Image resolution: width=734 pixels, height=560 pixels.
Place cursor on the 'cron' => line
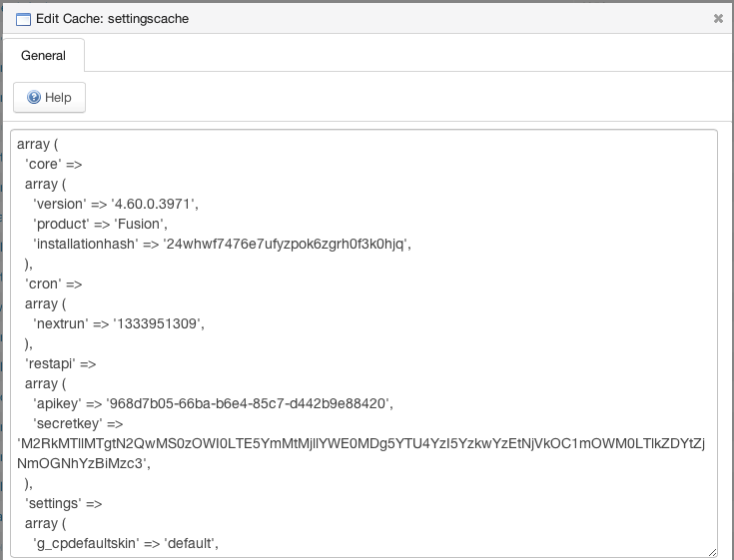pos(54,283)
